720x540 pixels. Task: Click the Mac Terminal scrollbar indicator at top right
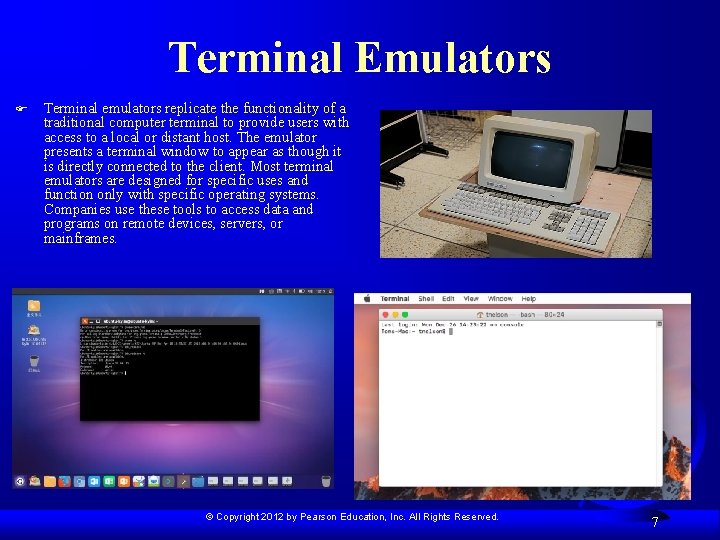point(659,324)
